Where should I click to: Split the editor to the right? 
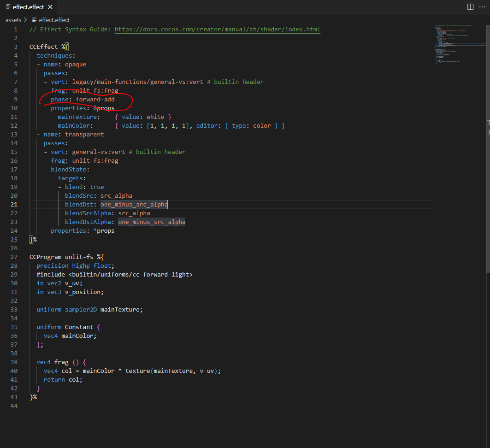coord(470,7)
